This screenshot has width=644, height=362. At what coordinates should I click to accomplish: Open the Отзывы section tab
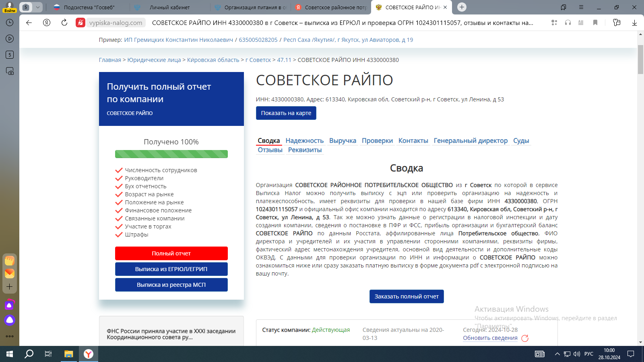[270, 150]
